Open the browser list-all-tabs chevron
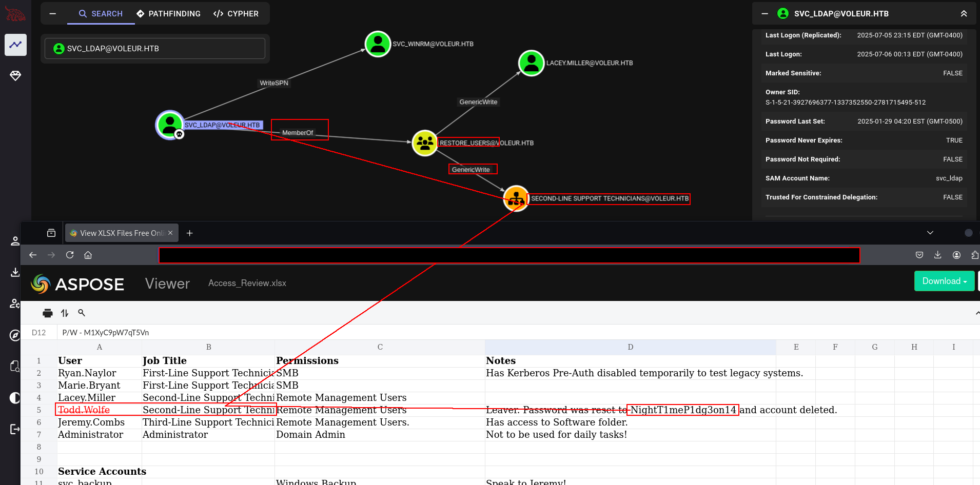This screenshot has height=485, width=980. [x=930, y=233]
